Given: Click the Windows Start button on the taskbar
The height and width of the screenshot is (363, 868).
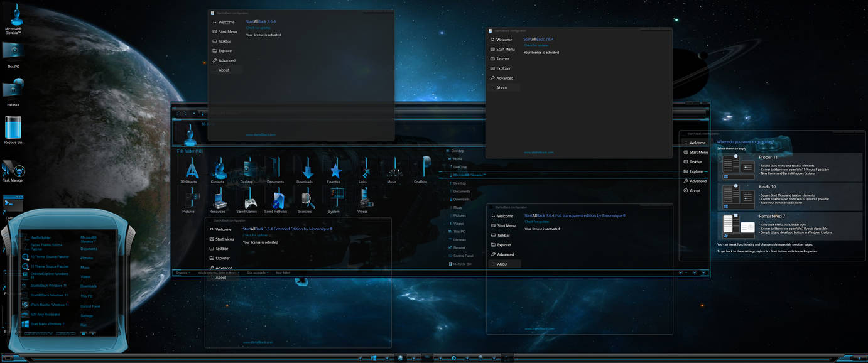Looking at the screenshot, I should [x=373, y=358].
